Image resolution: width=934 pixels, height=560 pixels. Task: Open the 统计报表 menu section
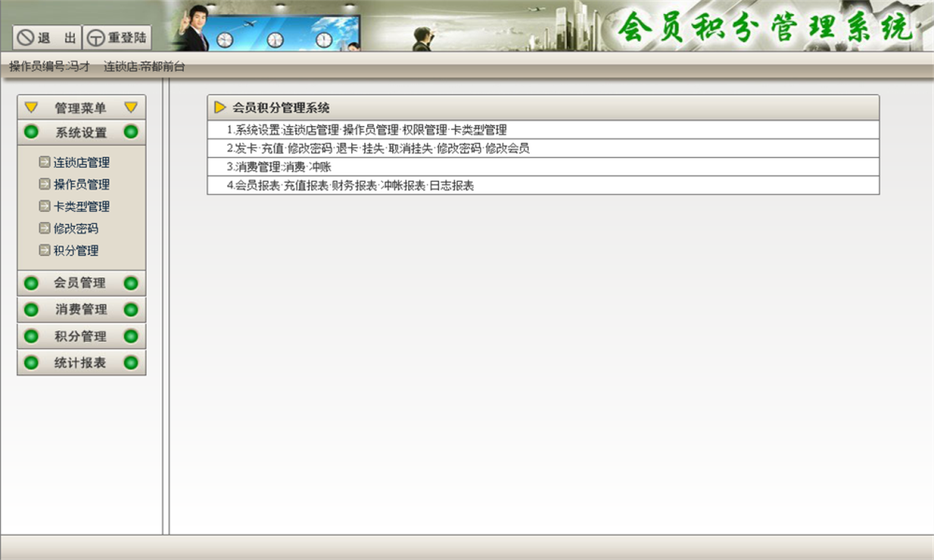coord(81,362)
